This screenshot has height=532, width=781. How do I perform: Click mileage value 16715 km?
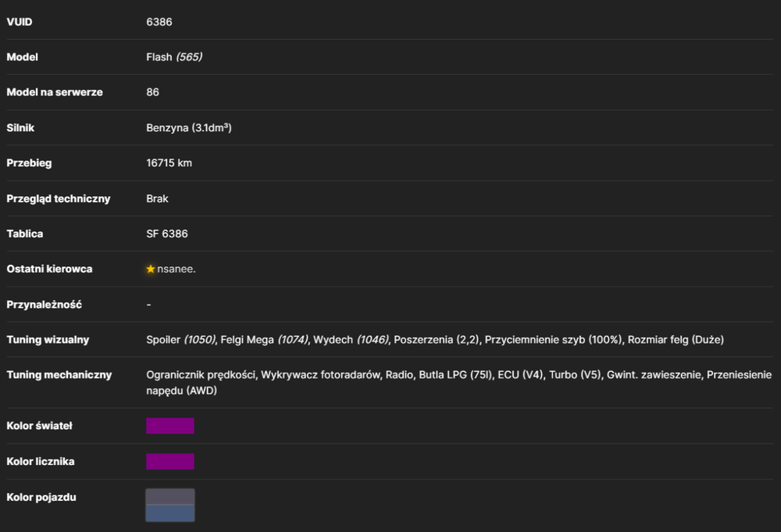169,163
